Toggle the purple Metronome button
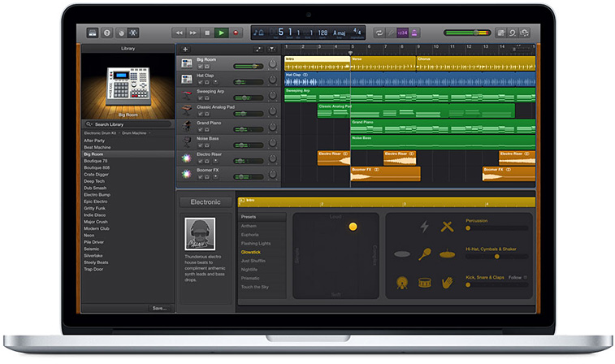The image size is (615, 364). click(x=414, y=33)
